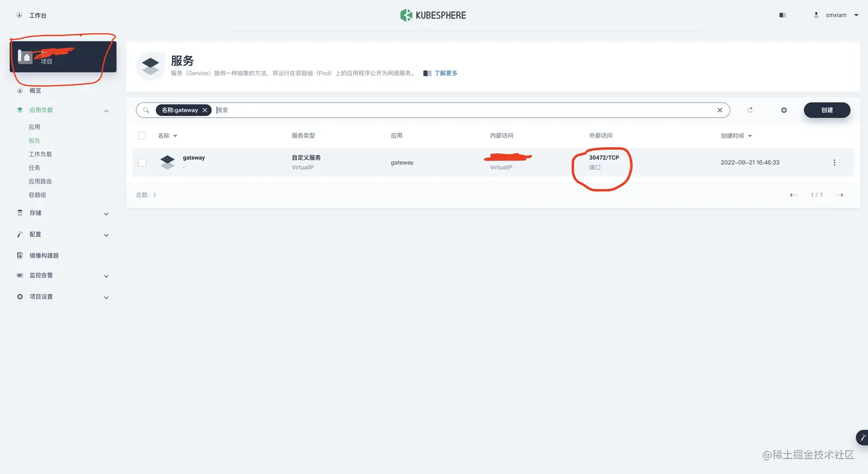Refresh the services list

(x=750, y=110)
